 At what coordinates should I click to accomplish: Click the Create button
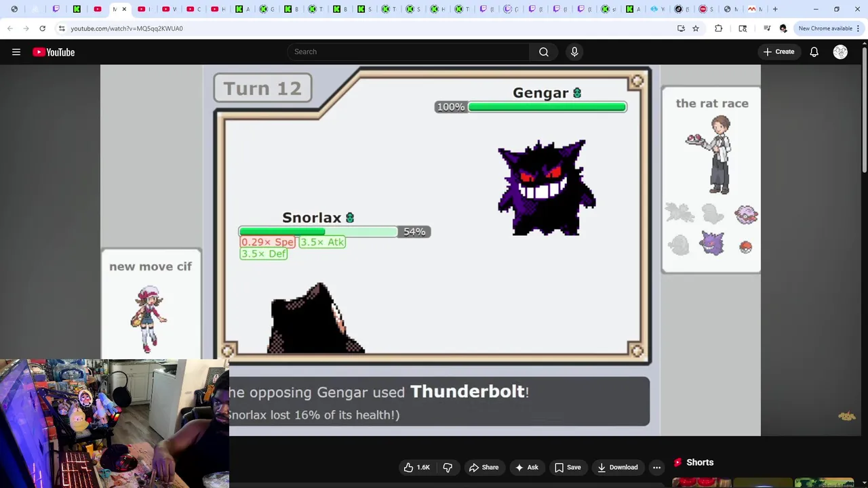tap(778, 52)
